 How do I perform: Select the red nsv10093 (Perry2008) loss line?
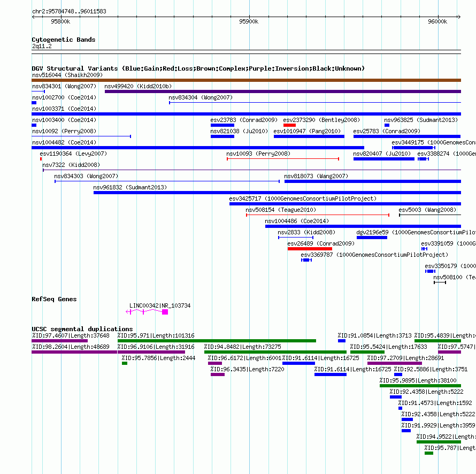click(x=283, y=159)
